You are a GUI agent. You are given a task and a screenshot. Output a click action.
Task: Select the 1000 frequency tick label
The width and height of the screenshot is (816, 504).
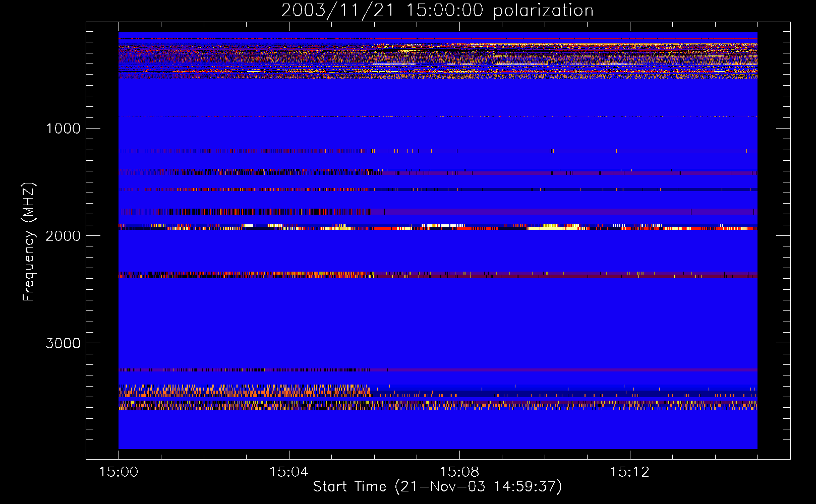click(63, 129)
